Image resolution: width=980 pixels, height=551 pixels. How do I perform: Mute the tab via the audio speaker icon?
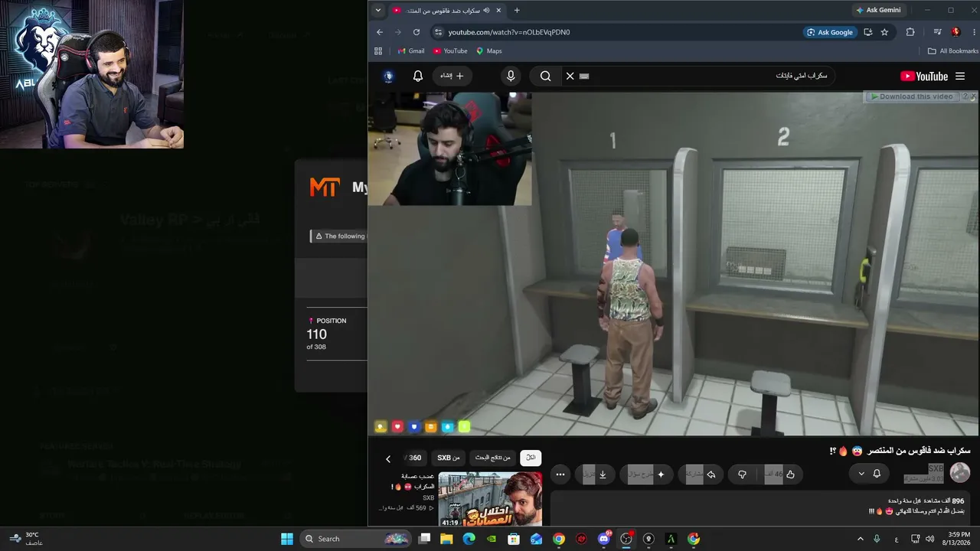(x=486, y=11)
